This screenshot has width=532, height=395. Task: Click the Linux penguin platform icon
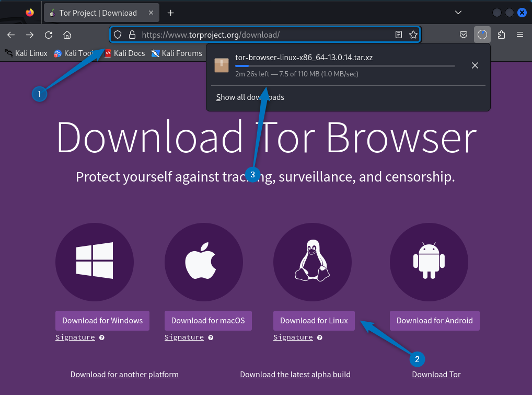click(313, 262)
